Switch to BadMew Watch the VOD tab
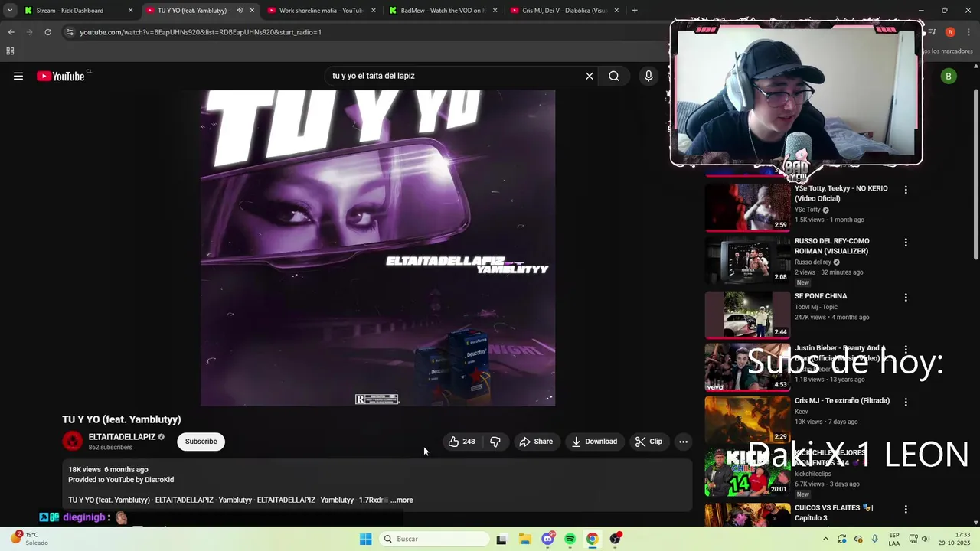This screenshot has width=980, height=551. tap(443, 11)
